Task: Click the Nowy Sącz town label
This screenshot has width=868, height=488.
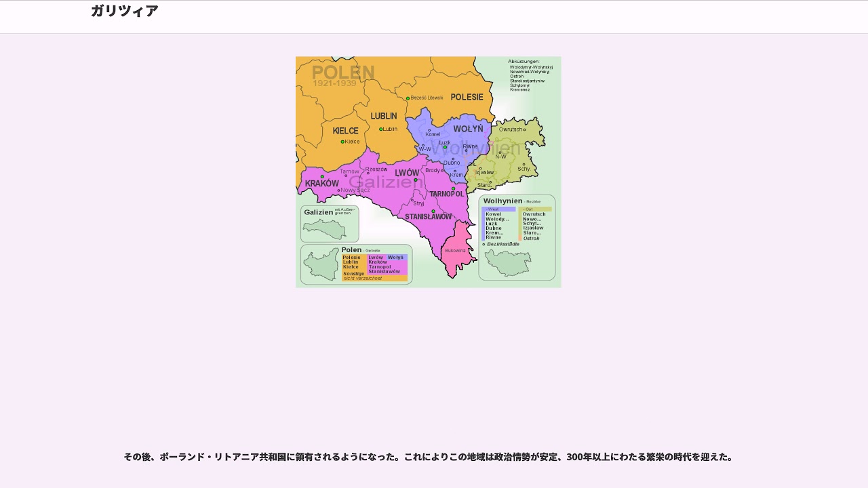Action: [x=355, y=190]
